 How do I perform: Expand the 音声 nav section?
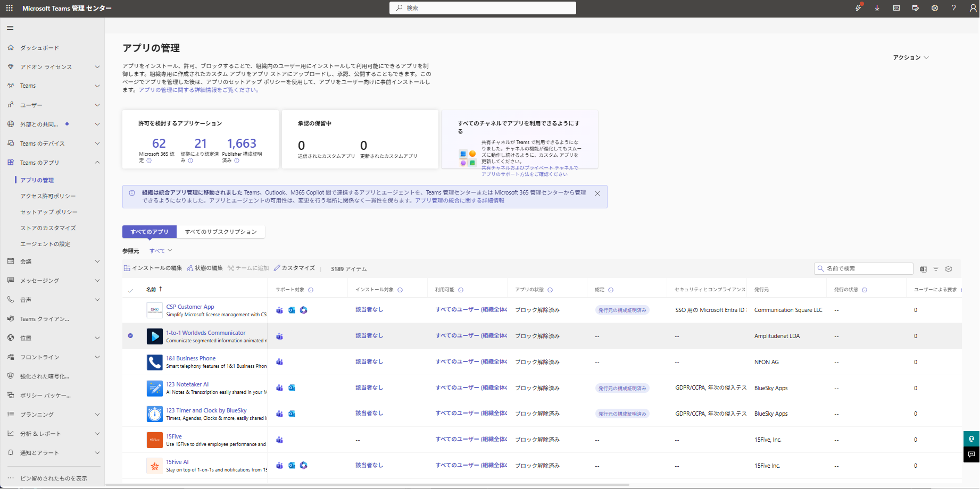97,300
